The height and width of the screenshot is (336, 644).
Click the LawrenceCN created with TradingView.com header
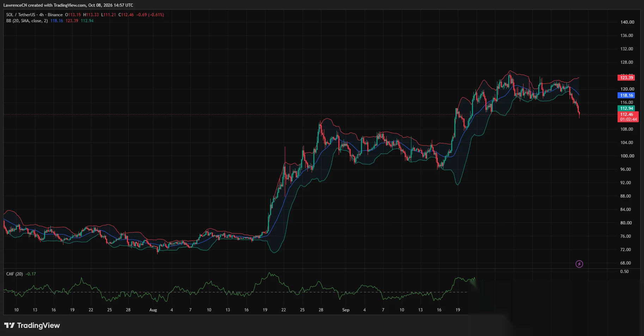pyautogui.click(x=68, y=5)
